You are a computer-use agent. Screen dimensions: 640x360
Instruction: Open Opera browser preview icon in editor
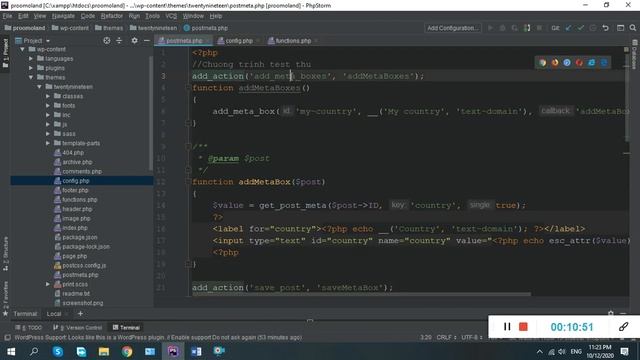point(579,62)
